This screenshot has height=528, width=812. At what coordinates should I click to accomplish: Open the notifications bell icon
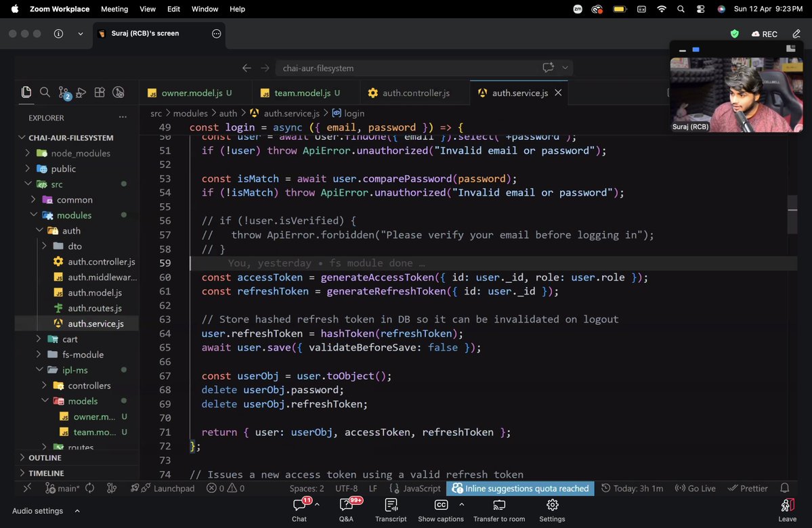pos(784,488)
